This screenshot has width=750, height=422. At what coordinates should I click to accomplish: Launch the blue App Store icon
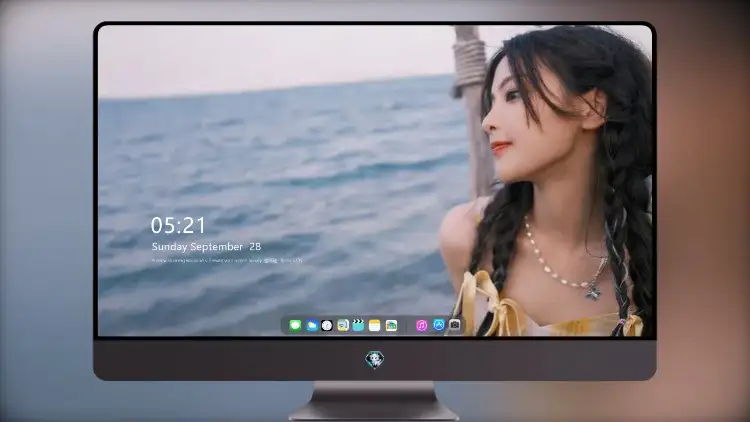[x=439, y=325]
